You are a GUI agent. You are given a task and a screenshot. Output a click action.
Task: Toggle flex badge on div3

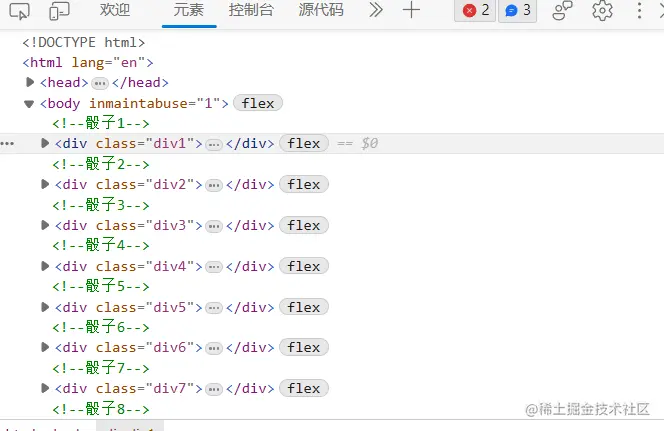coord(304,225)
